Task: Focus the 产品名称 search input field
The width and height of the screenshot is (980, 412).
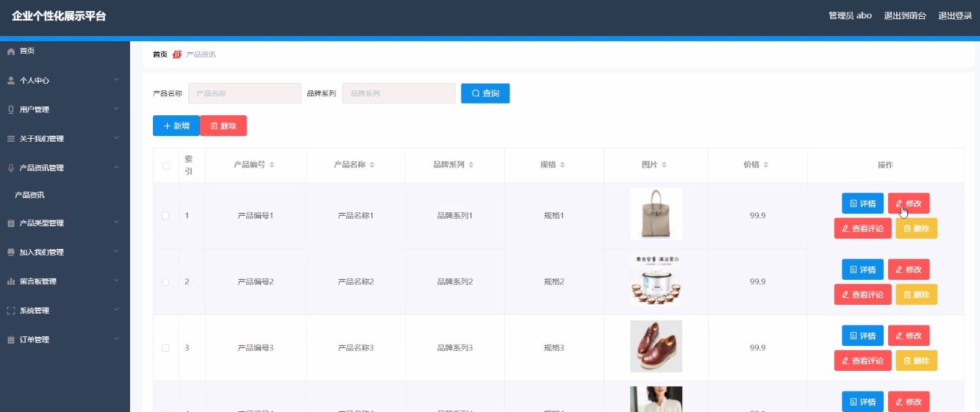Action: point(245,93)
